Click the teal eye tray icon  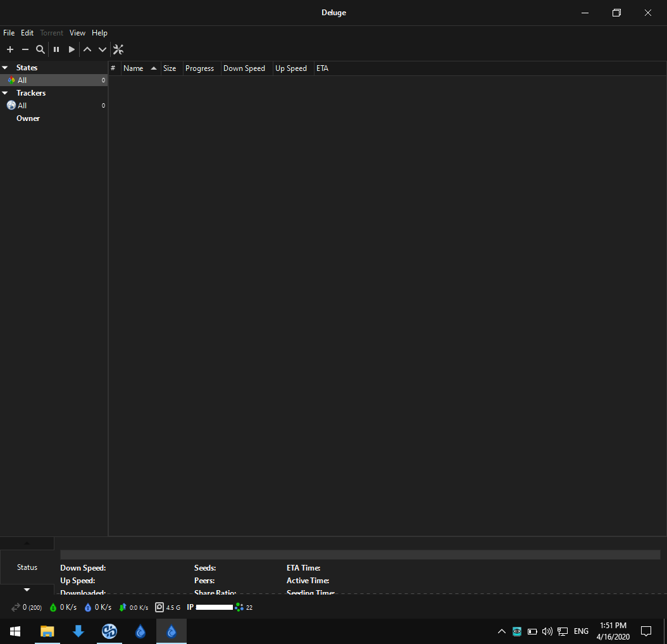coord(517,631)
